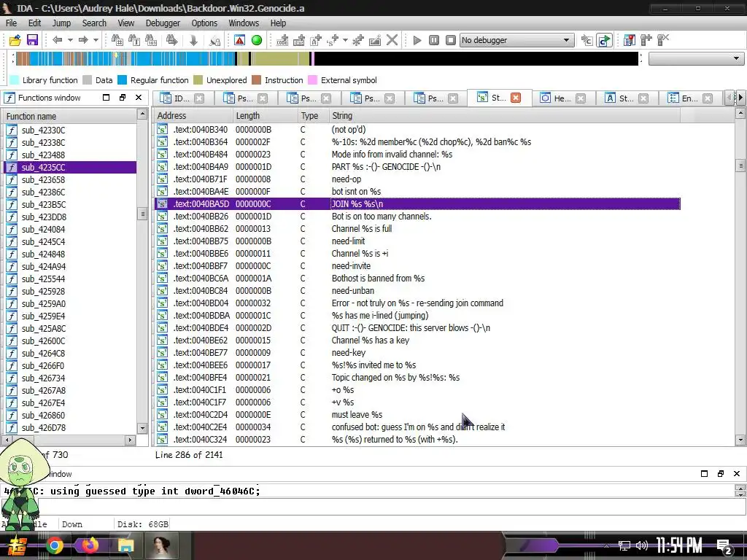The image size is (747, 560).
Task: Select function sub_423658 in the list
Action: [69, 179]
